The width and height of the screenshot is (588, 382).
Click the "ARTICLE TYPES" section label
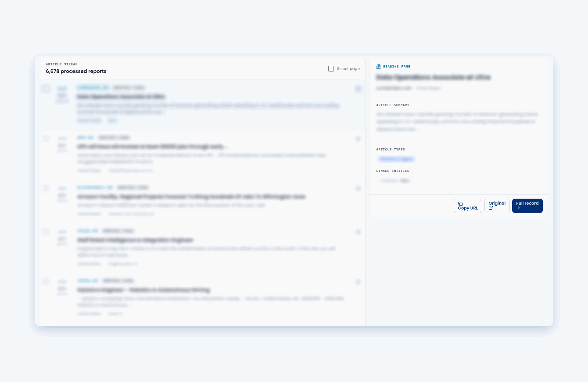click(x=391, y=150)
